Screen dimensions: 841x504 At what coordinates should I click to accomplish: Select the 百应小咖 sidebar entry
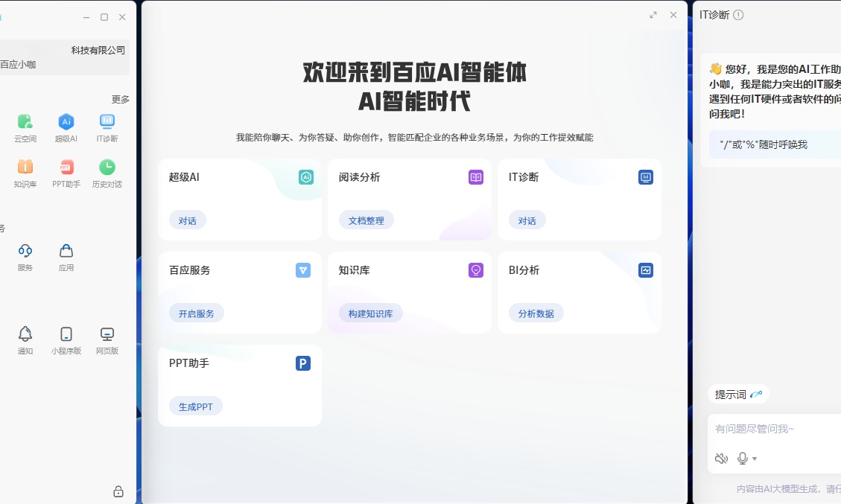click(18, 66)
